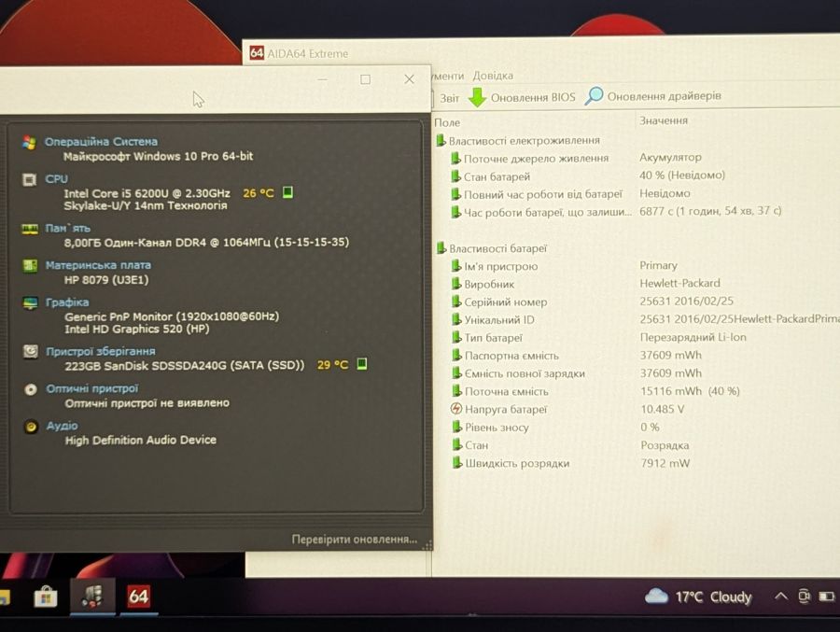Click the green Оновлення BIOS arrow icon
Image resolution: width=840 pixels, height=632 pixels.
click(477, 98)
